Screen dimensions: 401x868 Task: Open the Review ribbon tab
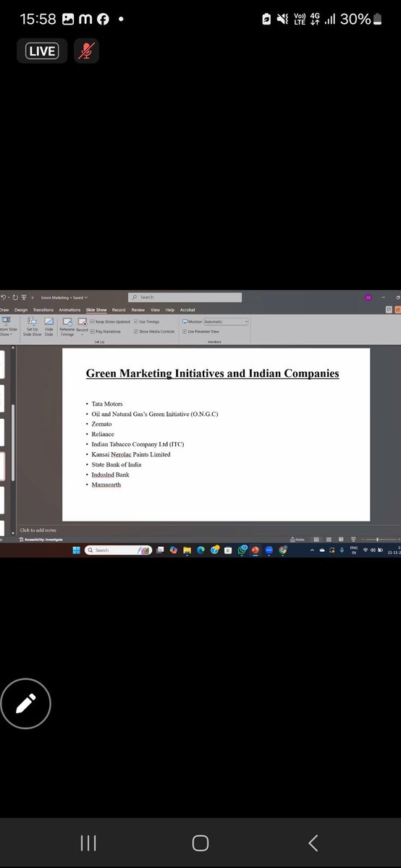click(138, 310)
